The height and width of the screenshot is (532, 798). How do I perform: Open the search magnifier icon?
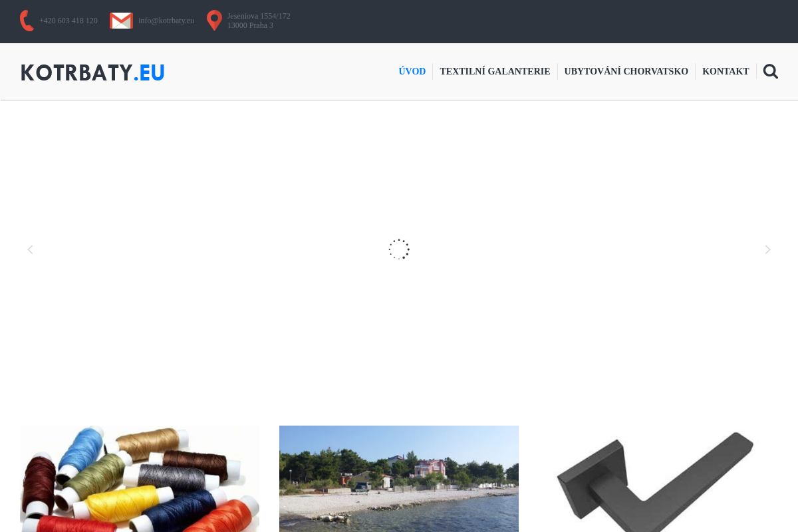771,71
